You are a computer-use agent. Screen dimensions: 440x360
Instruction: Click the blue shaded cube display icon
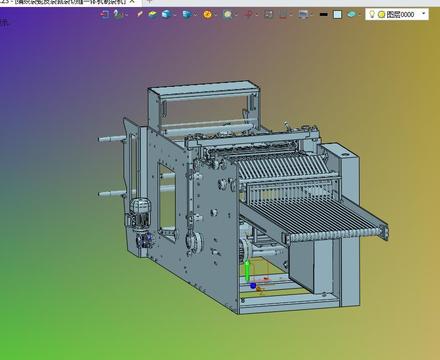pos(166,14)
